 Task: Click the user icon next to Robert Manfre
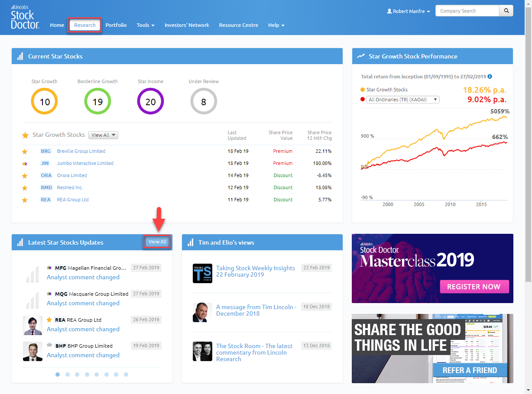(389, 11)
